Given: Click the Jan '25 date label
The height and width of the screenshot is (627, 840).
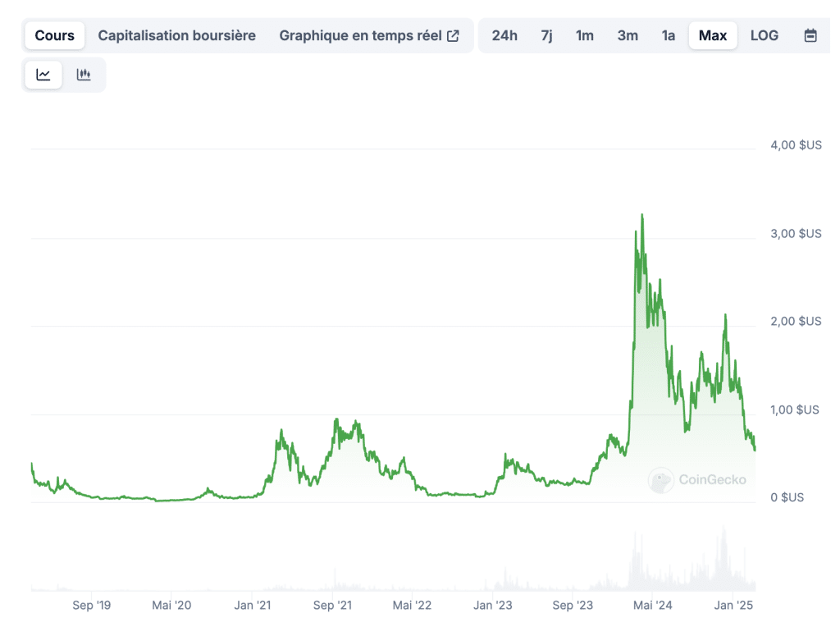Looking at the screenshot, I should tap(733, 605).
